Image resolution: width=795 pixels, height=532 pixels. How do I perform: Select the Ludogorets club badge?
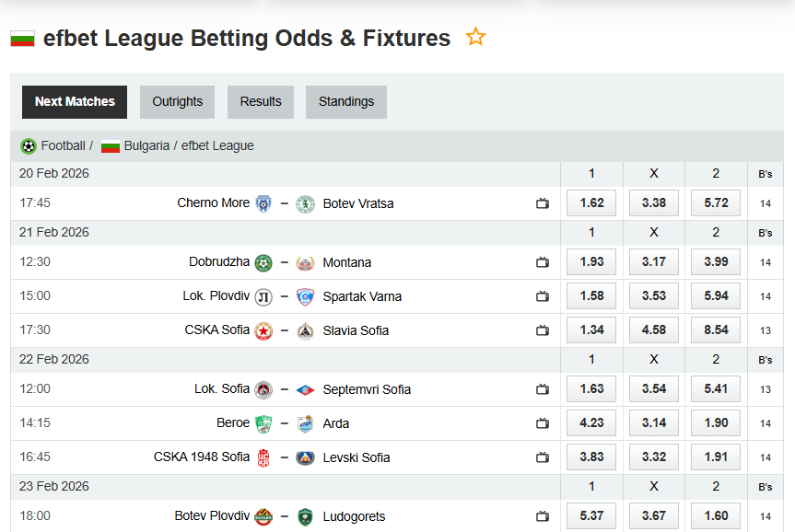(305, 516)
